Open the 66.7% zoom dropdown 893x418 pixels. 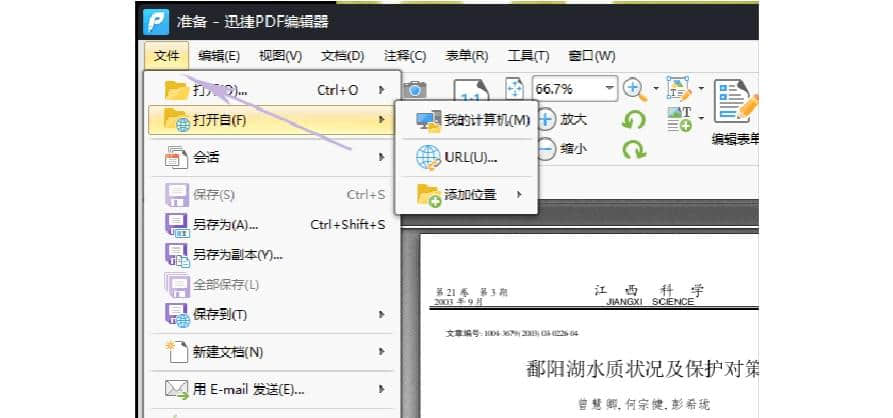[610, 88]
